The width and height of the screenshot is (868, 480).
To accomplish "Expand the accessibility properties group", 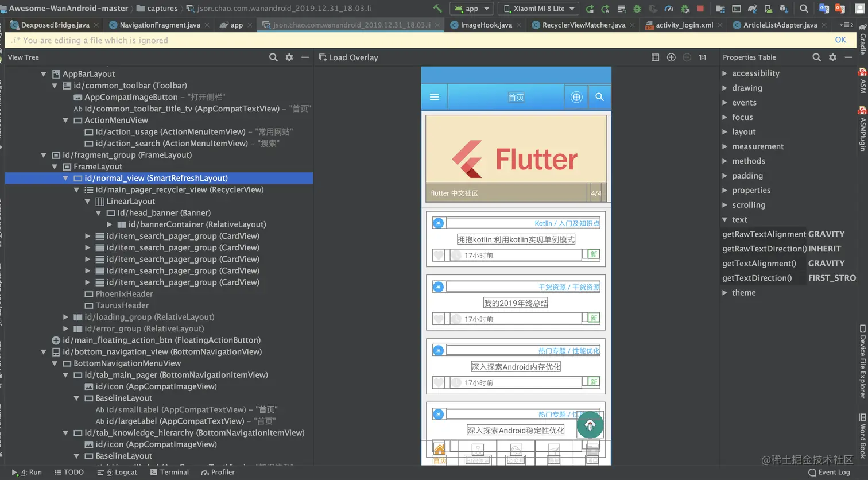I will pos(725,73).
